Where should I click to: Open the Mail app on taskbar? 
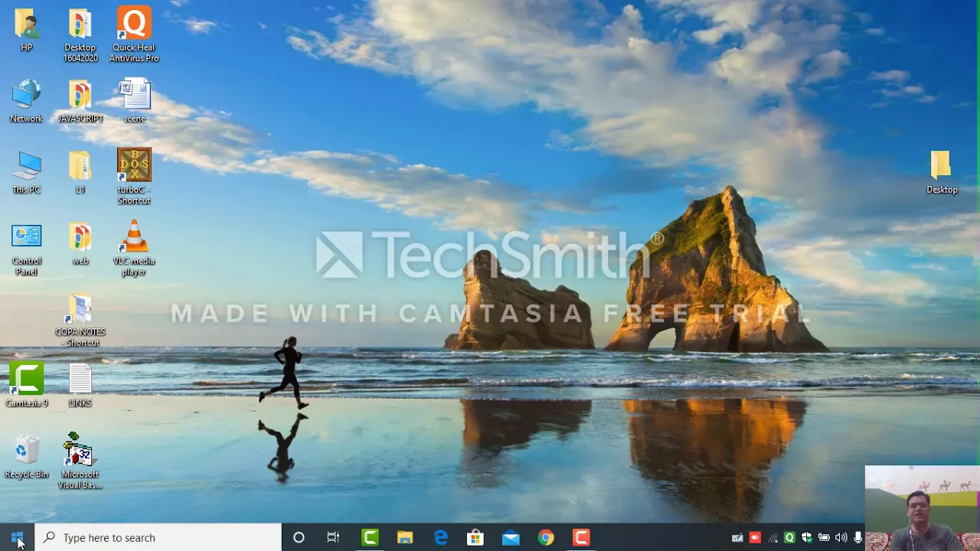click(x=511, y=537)
